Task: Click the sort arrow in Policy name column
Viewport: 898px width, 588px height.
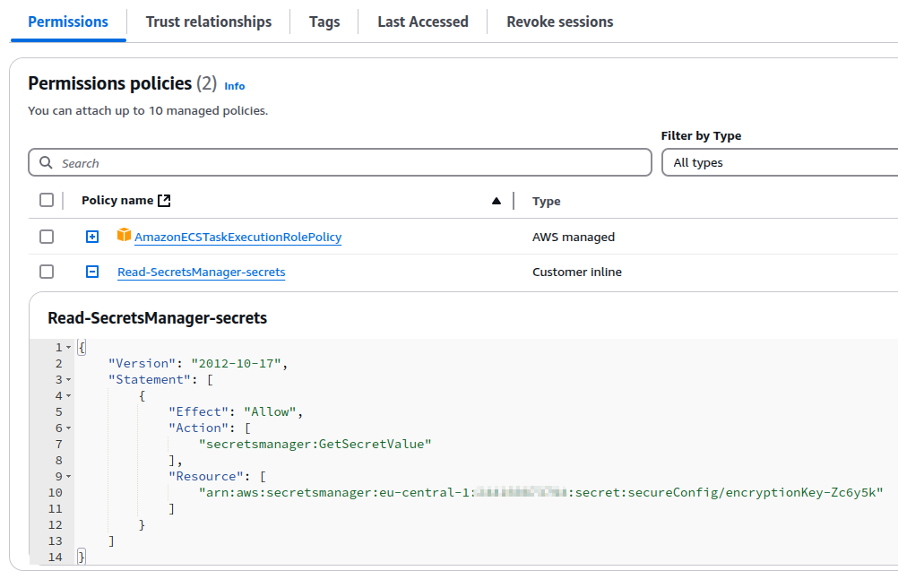Action: tap(496, 201)
